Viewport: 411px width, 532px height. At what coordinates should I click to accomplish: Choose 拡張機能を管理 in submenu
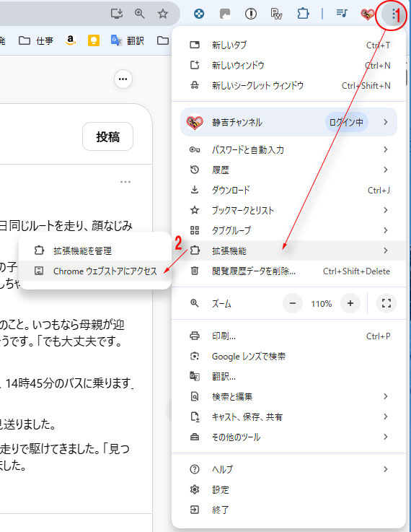pos(95,250)
